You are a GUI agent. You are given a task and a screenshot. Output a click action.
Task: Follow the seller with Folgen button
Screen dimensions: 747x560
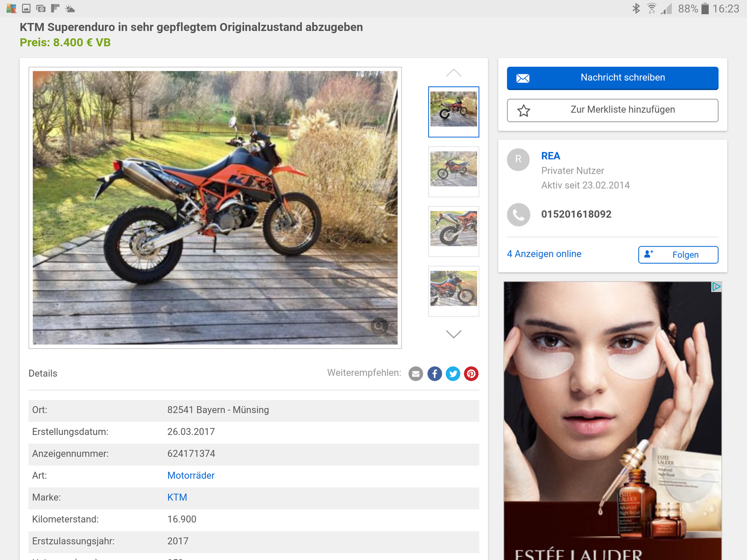point(678,255)
